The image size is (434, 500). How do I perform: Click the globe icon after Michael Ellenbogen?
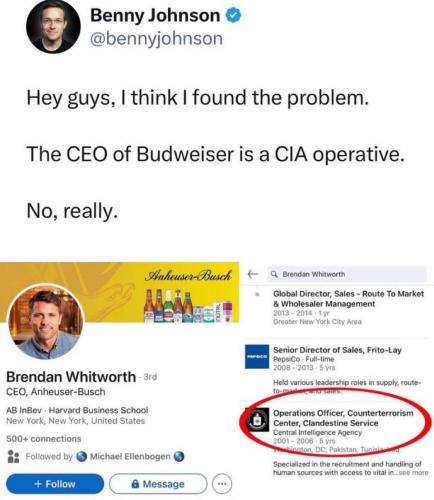point(179,456)
